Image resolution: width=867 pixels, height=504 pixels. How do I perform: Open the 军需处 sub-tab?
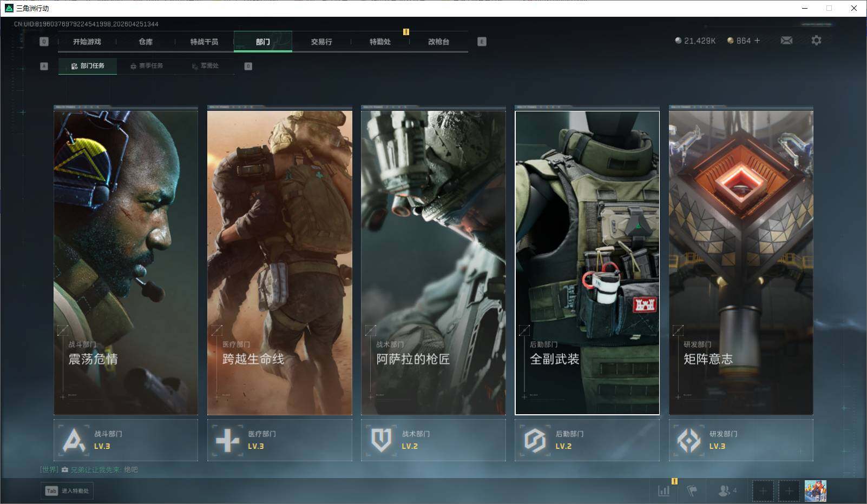[205, 66]
